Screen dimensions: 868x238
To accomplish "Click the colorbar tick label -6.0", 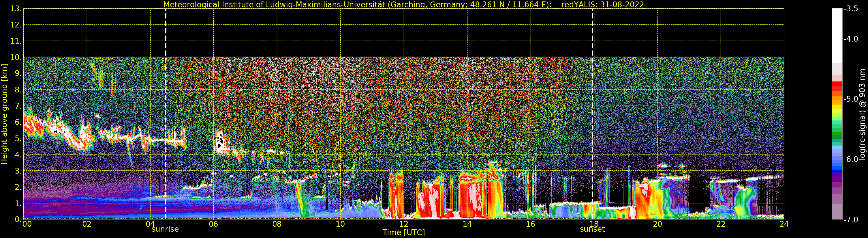I will [x=851, y=159].
